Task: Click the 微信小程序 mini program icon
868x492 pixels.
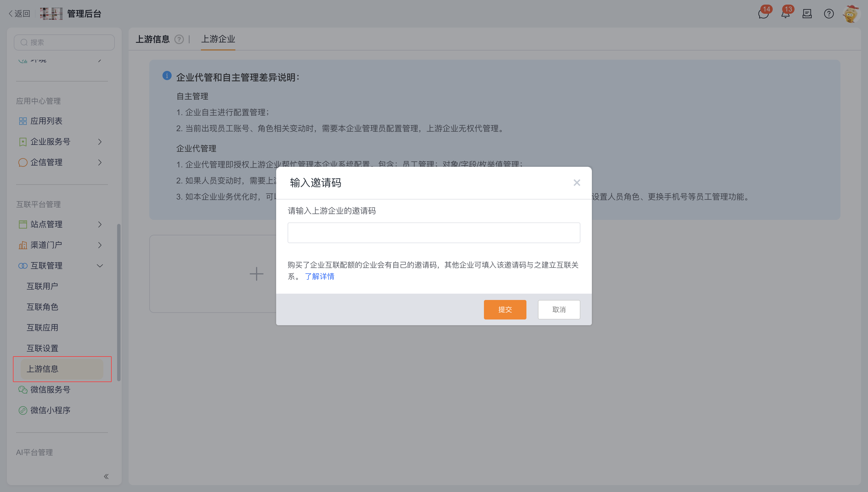Action: pyautogui.click(x=23, y=410)
